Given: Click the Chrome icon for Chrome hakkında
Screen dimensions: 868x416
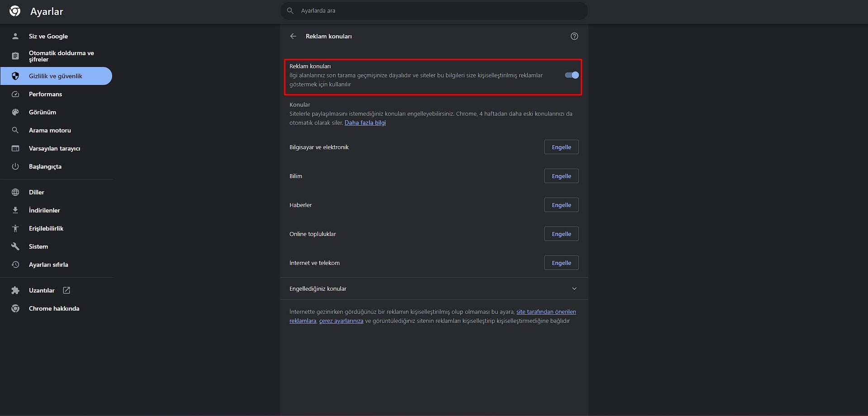Looking at the screenshot, I should pos(15,308).
